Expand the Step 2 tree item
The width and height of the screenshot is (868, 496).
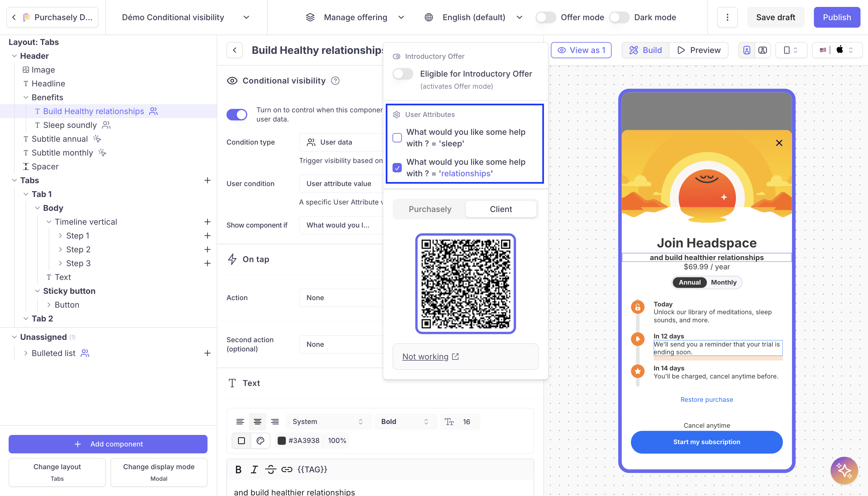coord(60,249)
